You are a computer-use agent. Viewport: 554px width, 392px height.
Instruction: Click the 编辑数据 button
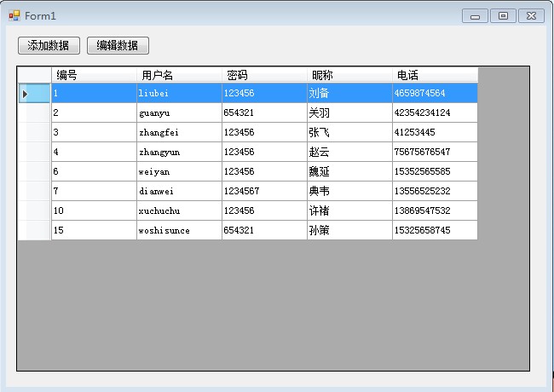(118, 45)
